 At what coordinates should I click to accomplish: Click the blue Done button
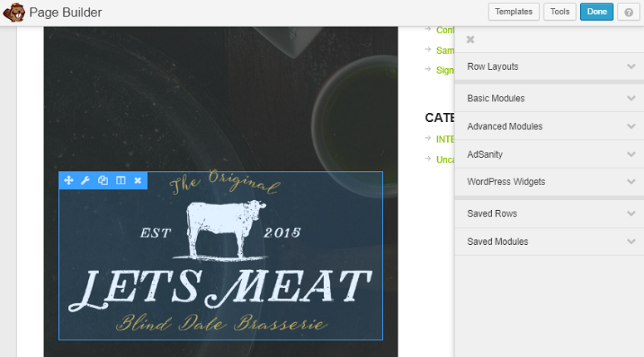(x=597, y=12)
